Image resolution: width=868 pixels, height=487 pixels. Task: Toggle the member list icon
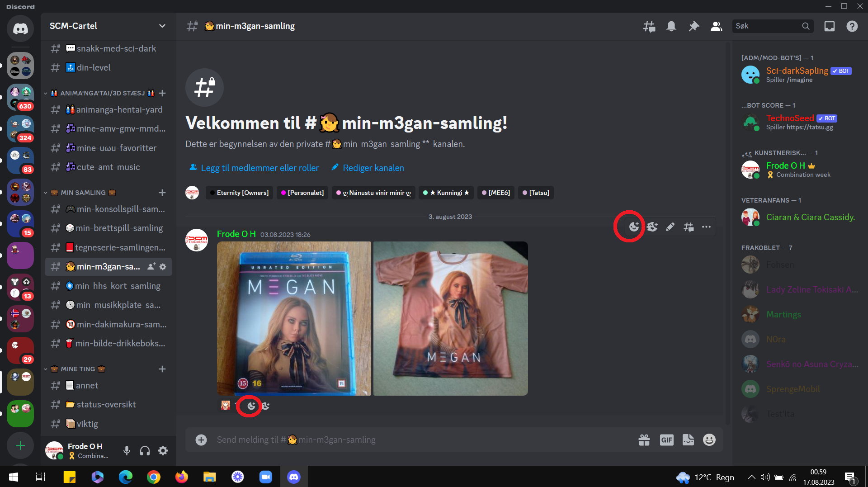716,26
